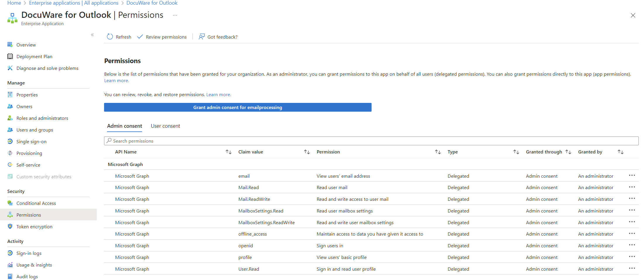Close the Permissions blade with the X
Screen dimensions: 644x280
coord(633,15)
